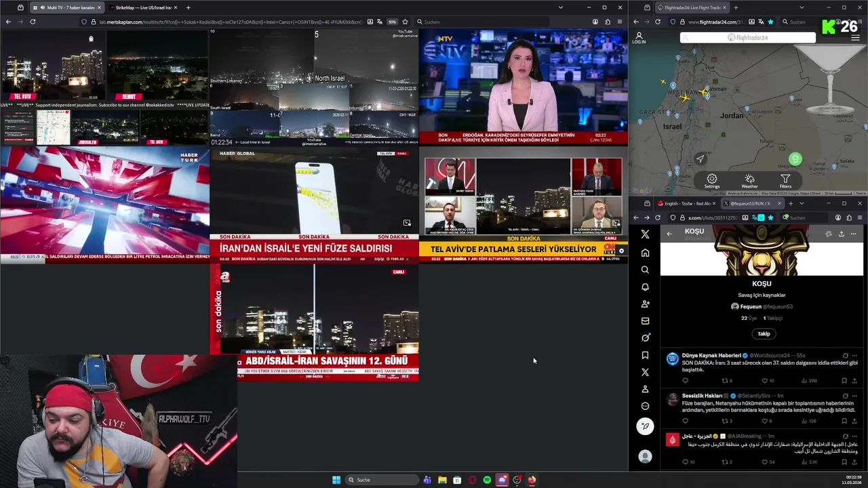Screen dimensions: 868x488
Task: Click the compose post feather button
Action: click(x=645, y=426)
